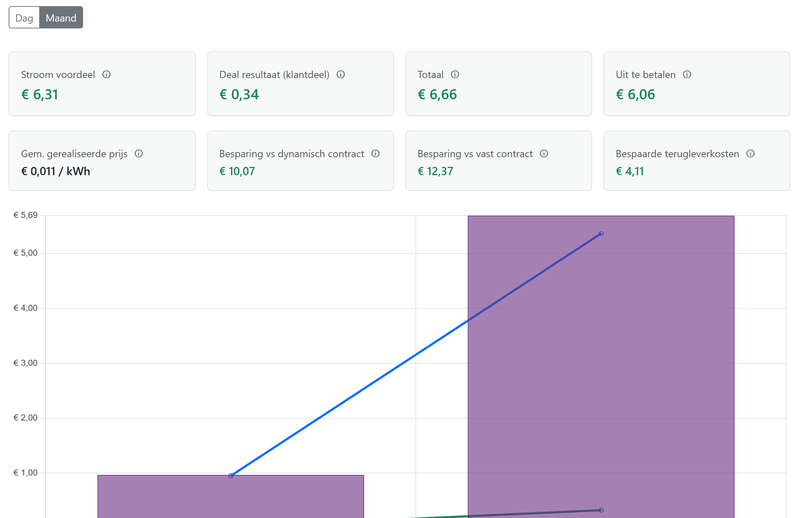Show info for Gem. gerealiseerde prijs
The height and width of the screenshot is (518, 800).
coord(139,154)
